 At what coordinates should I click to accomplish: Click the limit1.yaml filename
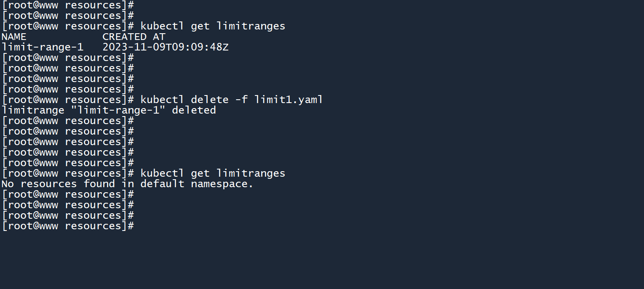point(289,100)
